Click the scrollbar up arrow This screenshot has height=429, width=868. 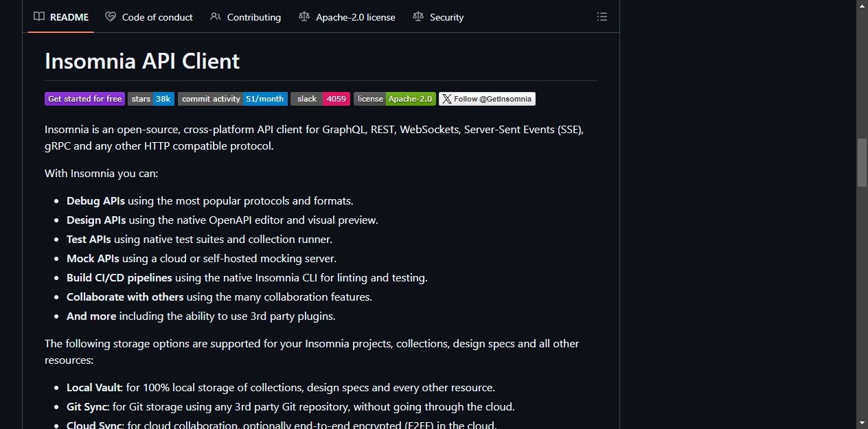(862, 5)
